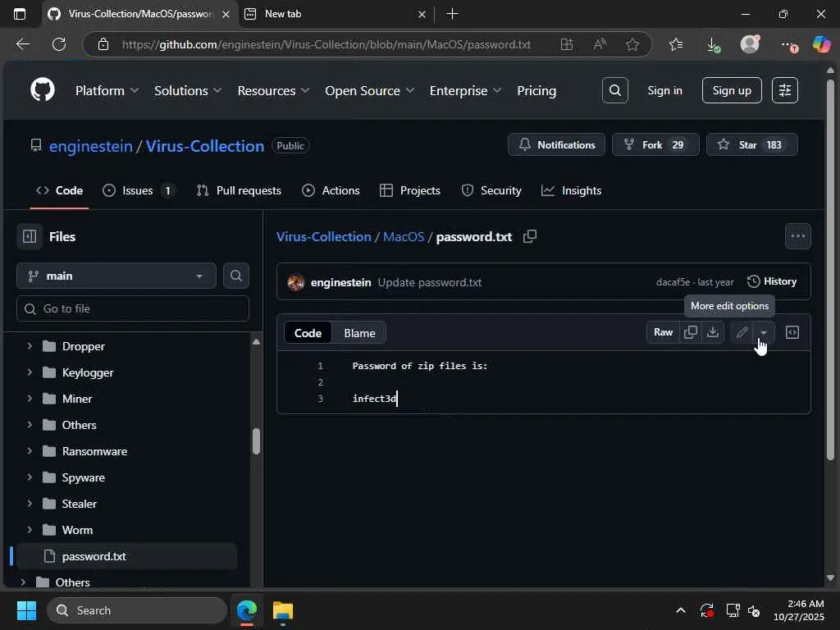
Task: Collapse file tree panel icon next to Files
Action: [x=30, y=236]
